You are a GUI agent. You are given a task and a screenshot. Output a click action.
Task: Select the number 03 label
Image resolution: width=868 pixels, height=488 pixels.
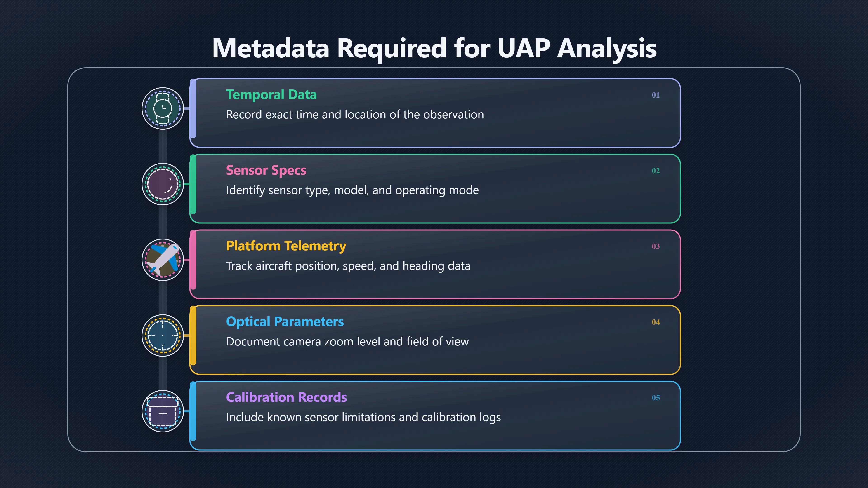coord(655,246)
